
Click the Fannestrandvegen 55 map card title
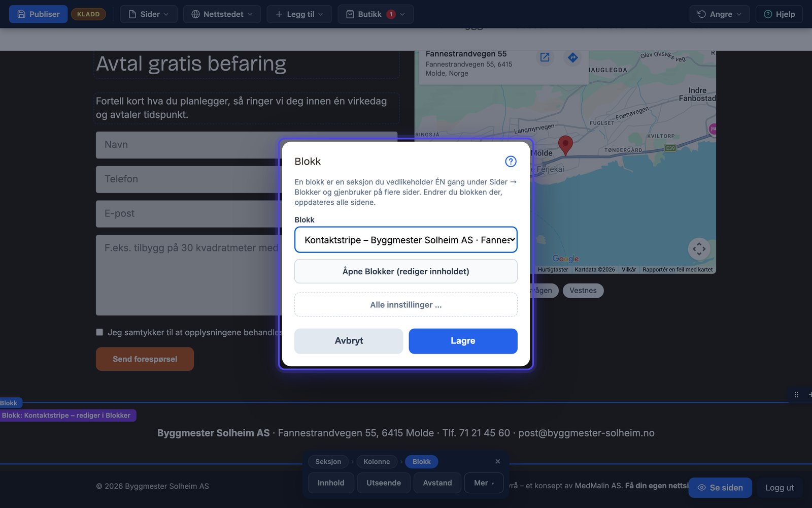466,54
